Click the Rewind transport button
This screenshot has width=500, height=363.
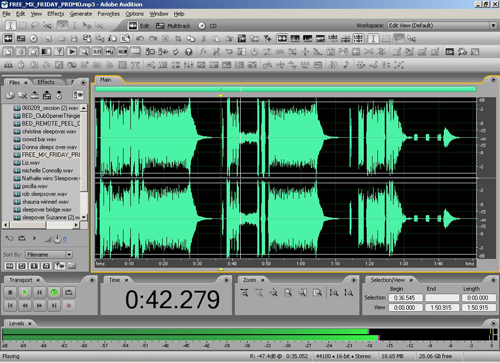[25, 305]
